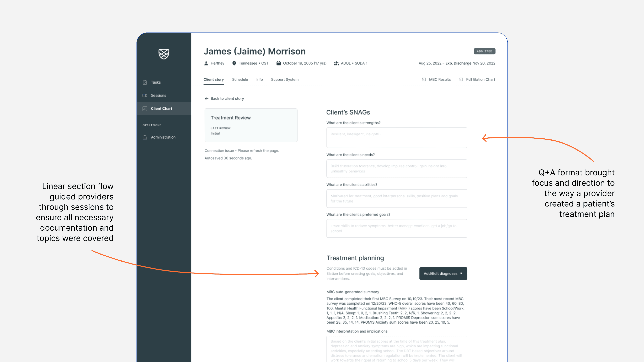Click the Sessions video camera icon

click(x=145, y=95)
